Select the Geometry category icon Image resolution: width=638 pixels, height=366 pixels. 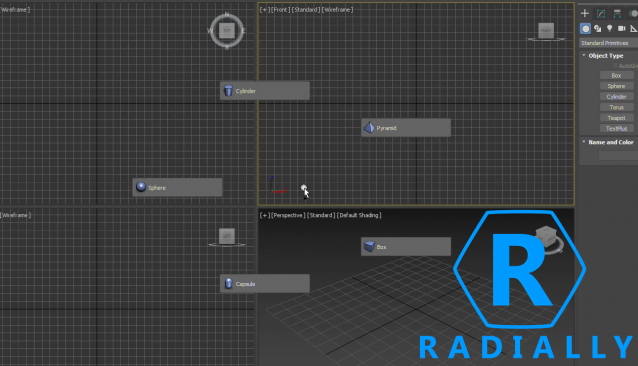point(585,28)
